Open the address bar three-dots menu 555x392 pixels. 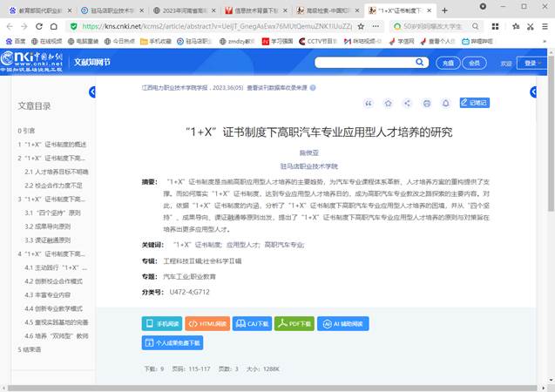376,26
